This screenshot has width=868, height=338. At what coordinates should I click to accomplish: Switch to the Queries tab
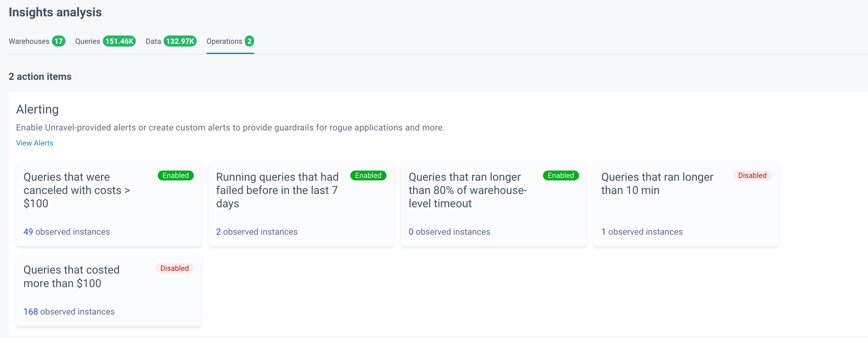point(87,41)
